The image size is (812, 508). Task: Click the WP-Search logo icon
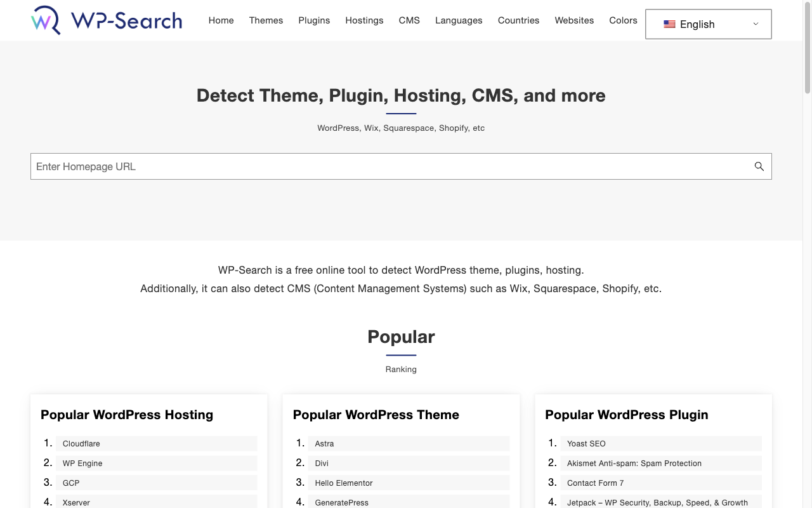[x=46, y=20]
